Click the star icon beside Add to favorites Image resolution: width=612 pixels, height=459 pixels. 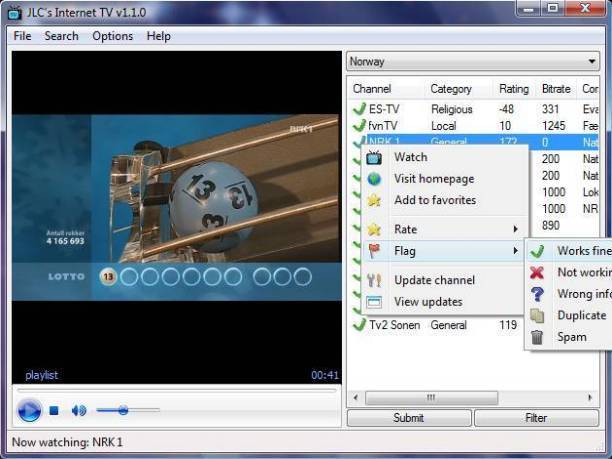[374, 200]
